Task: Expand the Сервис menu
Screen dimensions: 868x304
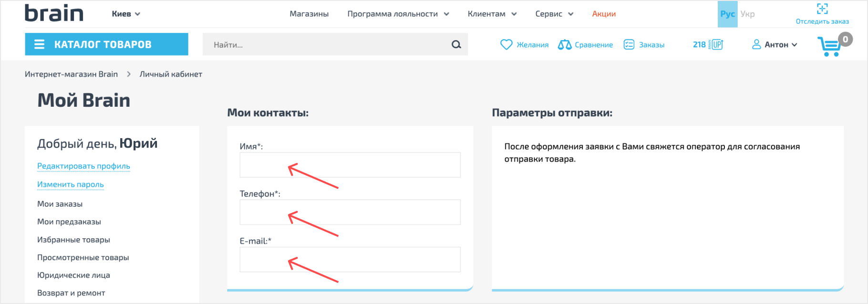Action: click(554, 14)
